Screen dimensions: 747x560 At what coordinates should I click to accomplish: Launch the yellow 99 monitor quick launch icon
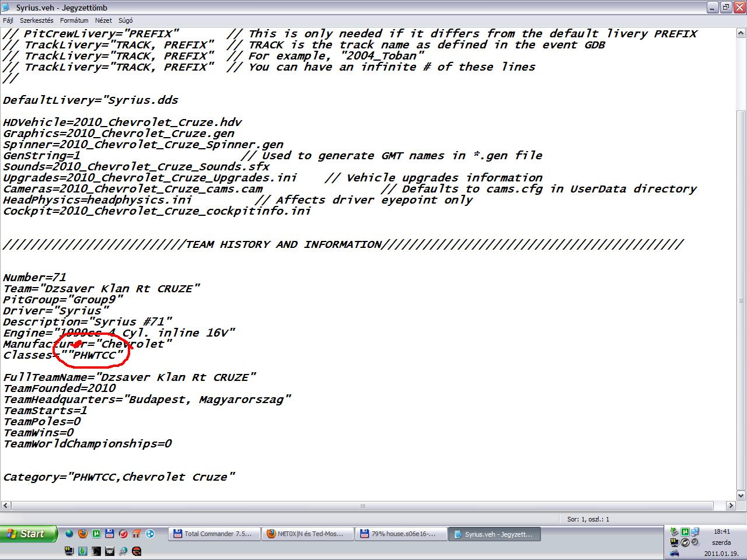pos(69,551)
